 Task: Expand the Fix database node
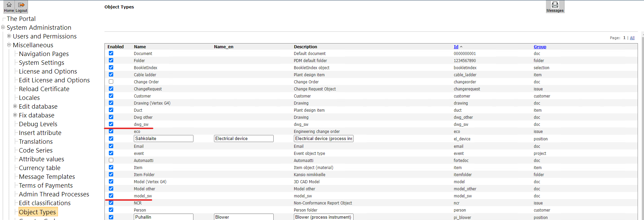[15, 115]
